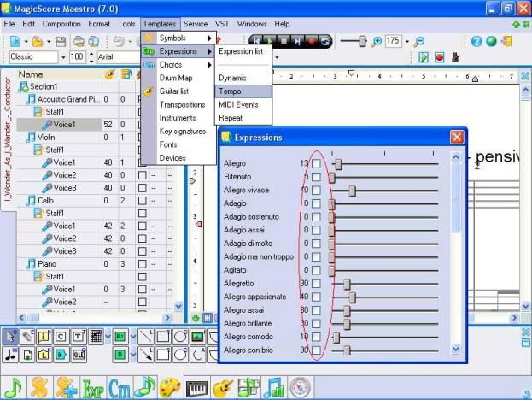The height and width of the screenshot is (400, 532).
Task: Pick the chord 'C' box tool
Action: [61, 337]
